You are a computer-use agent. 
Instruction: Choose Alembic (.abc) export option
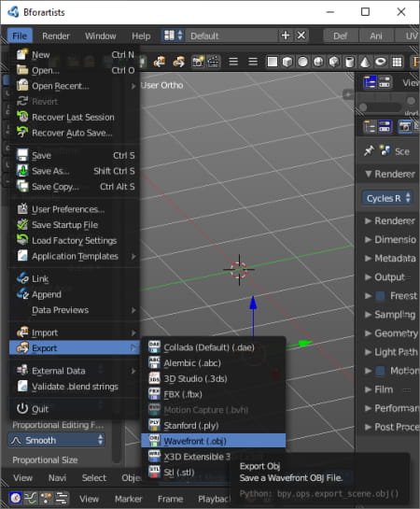pyautogui.click(x=214, y=363)
